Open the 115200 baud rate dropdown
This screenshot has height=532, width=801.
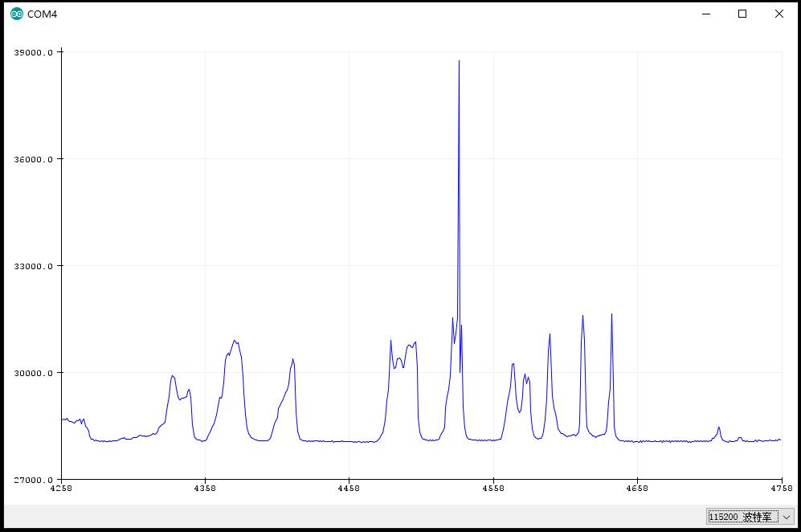(750, 517)
